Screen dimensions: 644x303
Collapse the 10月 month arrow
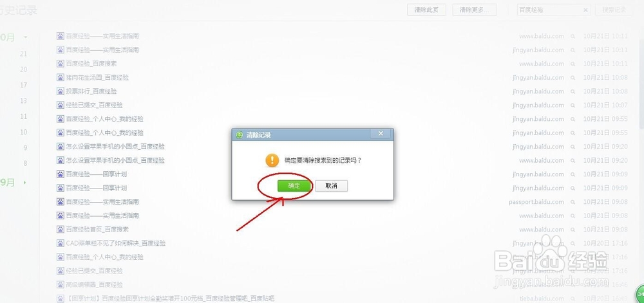coord(26,37)
